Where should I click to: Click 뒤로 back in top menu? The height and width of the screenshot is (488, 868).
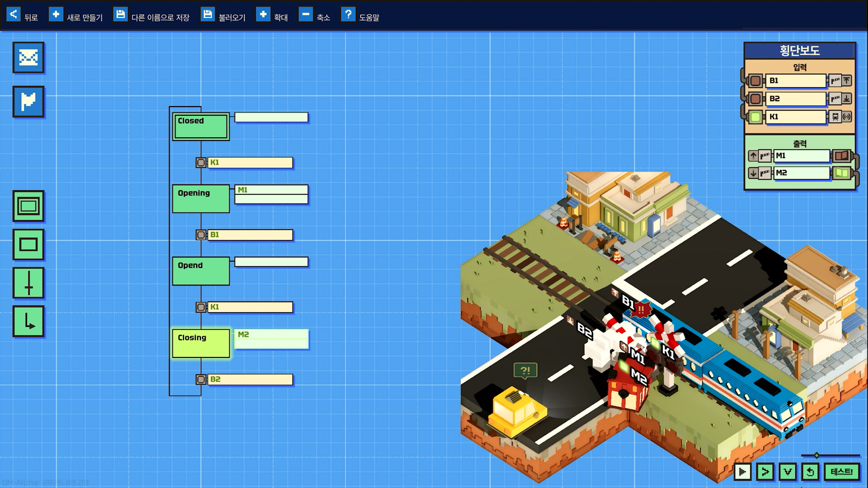point(22,16)
